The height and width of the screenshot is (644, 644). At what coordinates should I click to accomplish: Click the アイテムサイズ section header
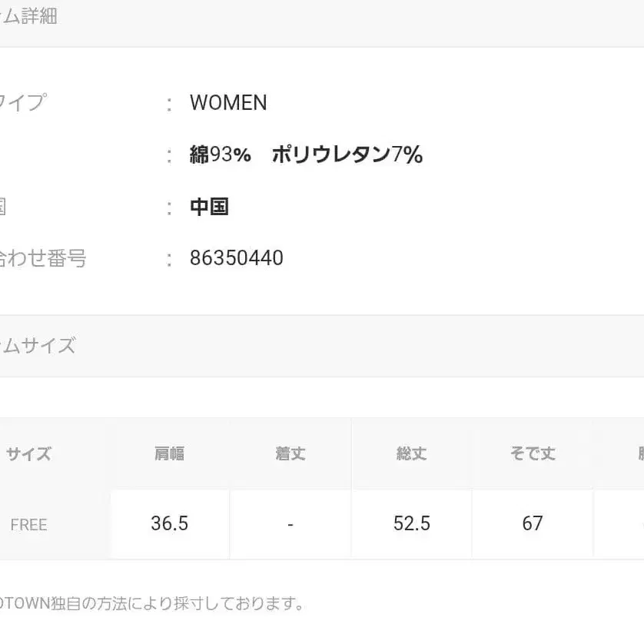(x=38, y=346)
